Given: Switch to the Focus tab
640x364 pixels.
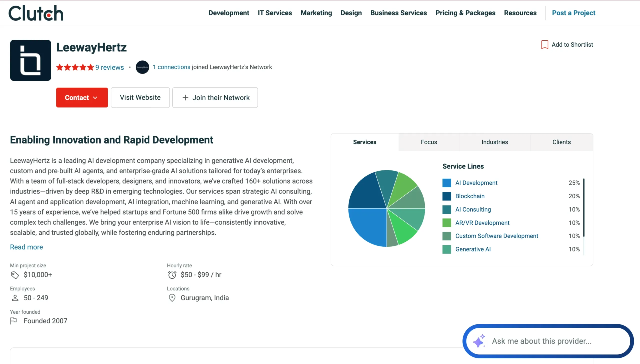Looking at the screenshot, I should [428, 142].
